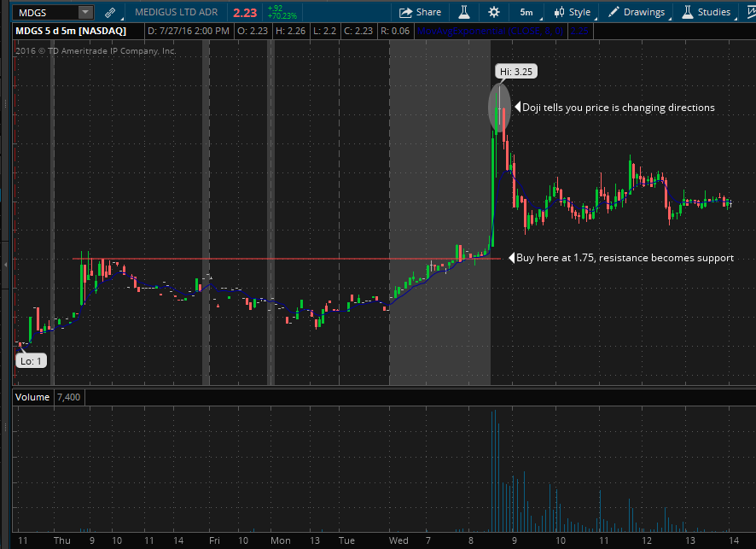The image size is (756, 549).
Task: Click the candlestick icon beside Style
Action: (559, 12)
